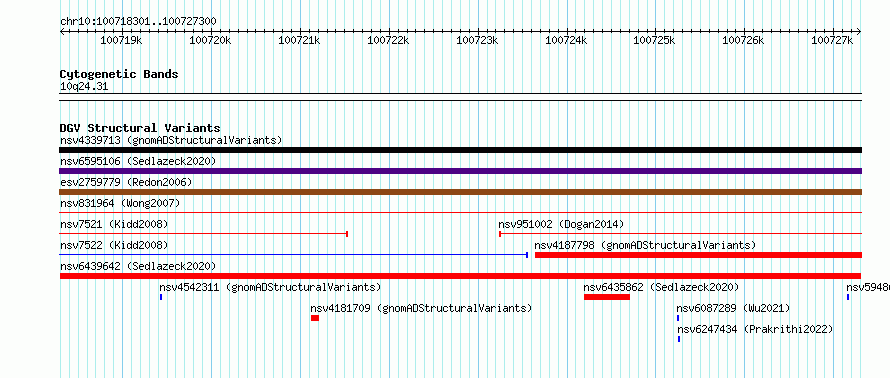Open the nsv6087289 (Wu2021) label
The image size is (890, 378).
[733, 308]
